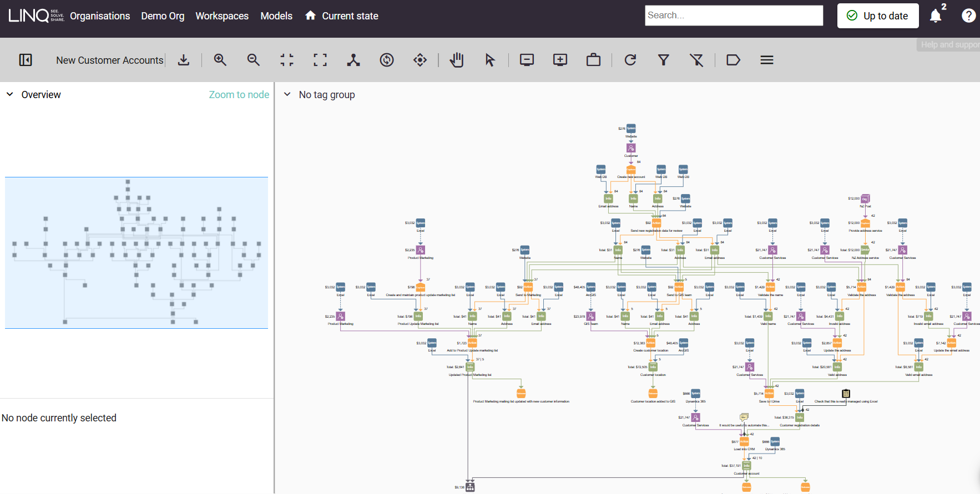This screenshot has width=980, height=494.
Task: Click the Search input field
Action: coord(734,16)
